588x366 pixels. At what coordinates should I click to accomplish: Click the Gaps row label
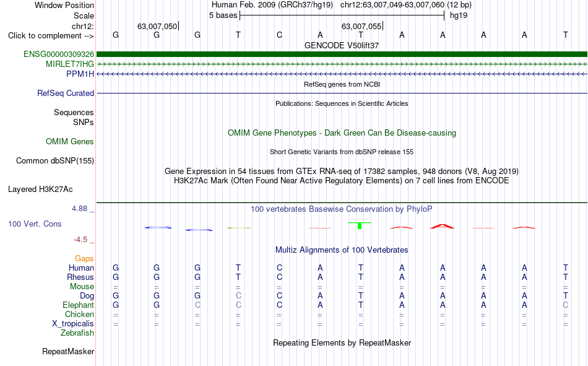(x=84, y=259)
